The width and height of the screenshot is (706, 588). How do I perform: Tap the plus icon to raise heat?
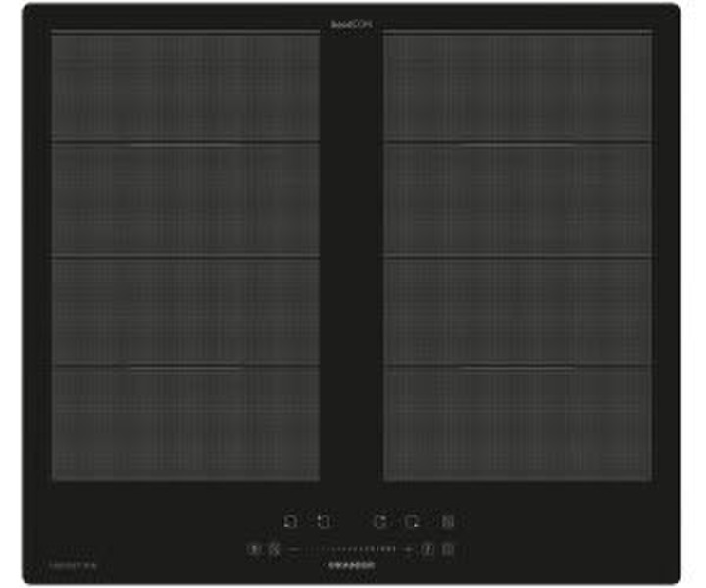coord(408,550)
